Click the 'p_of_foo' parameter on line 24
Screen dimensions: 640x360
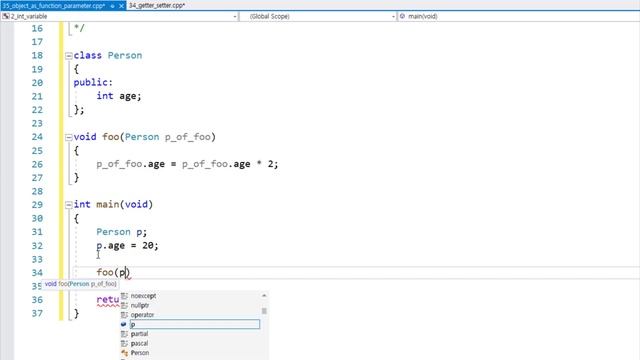pyautogui.click(x=188, y=137)
